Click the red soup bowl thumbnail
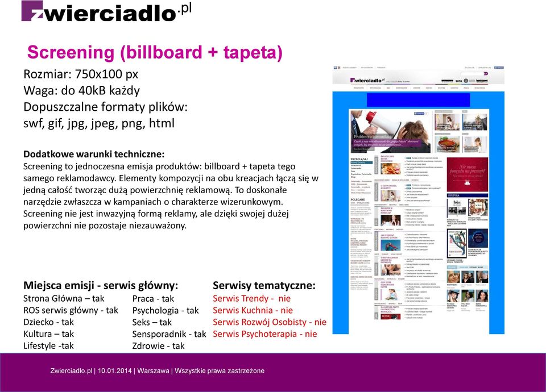546x392 pixels. tap(447, 144)
